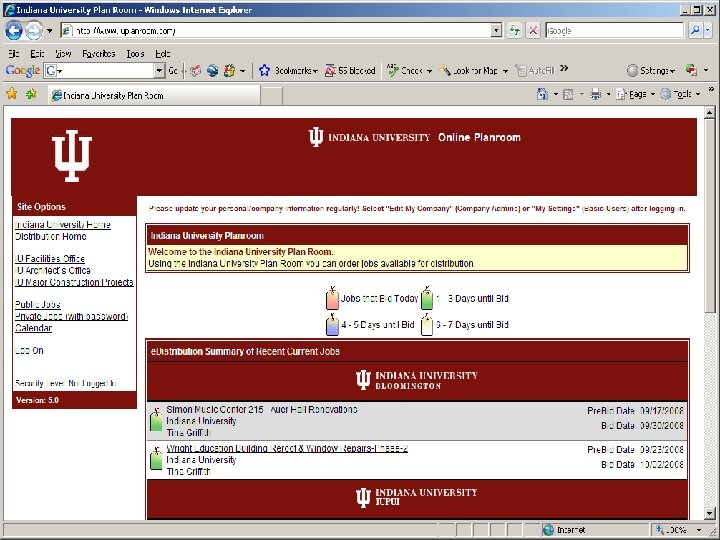This screenshot has height=540, width=720.
Task: Click the AutoFill toolbar button
Action: point(535,71)
